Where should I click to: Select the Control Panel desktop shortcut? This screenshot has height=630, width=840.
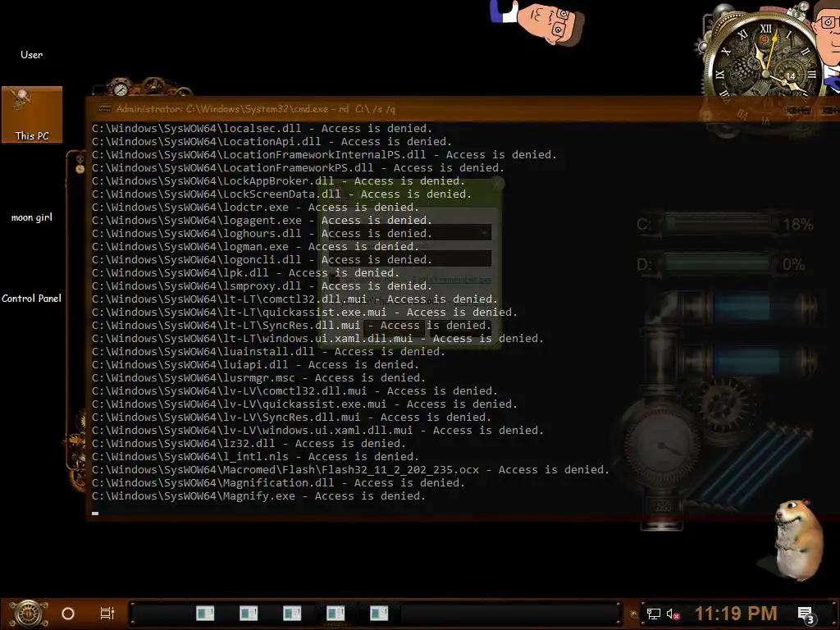point(32,299)
